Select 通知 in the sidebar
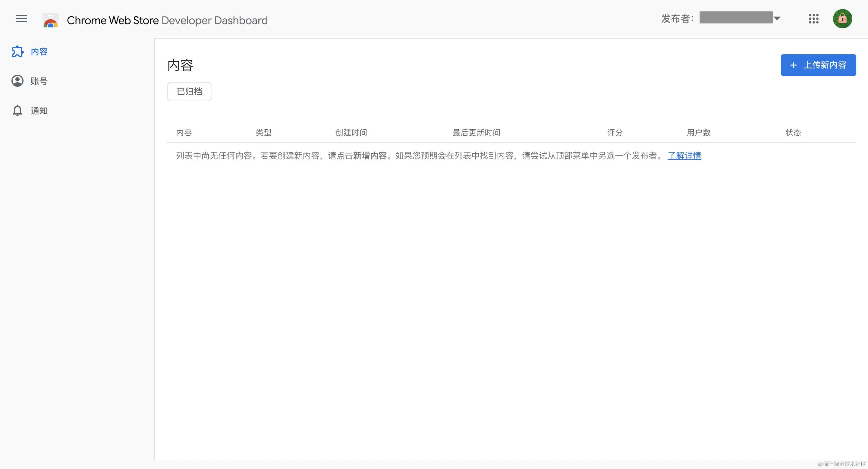868x469 pixels. 39,111
